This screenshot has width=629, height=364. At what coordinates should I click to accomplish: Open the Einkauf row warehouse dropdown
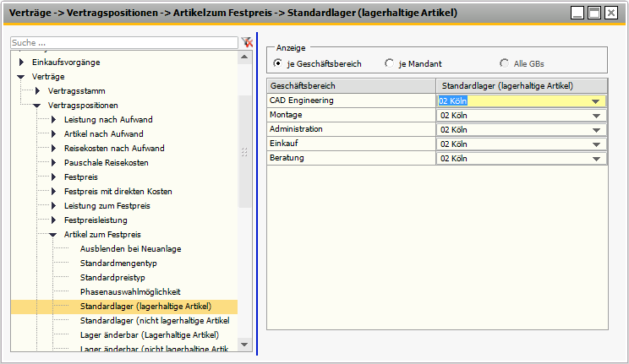(596, 144)
